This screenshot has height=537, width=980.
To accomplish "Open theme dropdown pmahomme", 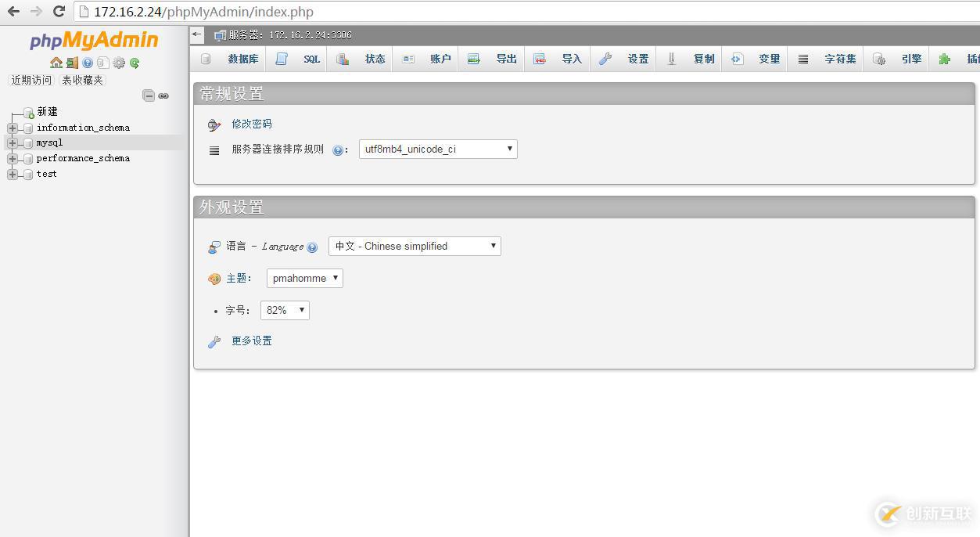I will (x=305, y=278).
